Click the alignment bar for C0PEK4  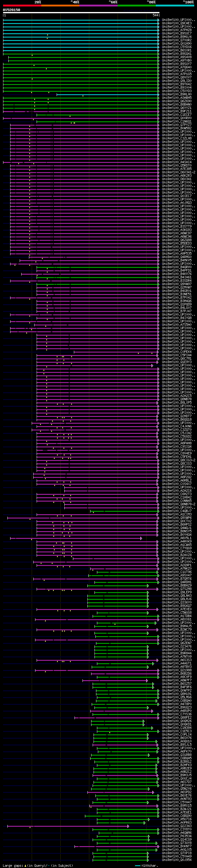(116, 352)
